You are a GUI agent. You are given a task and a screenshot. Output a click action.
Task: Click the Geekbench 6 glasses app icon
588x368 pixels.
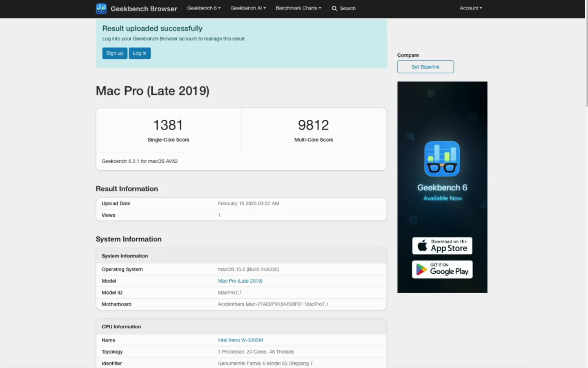pos(442,159)
